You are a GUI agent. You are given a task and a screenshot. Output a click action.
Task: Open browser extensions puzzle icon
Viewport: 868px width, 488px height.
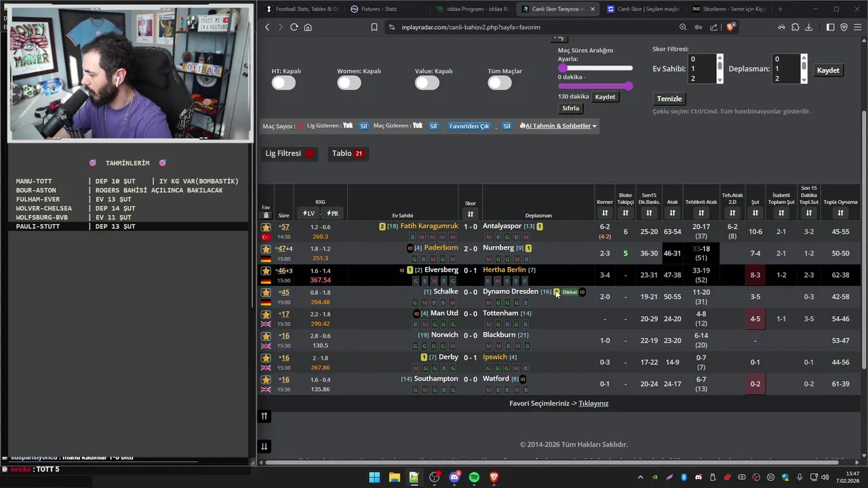795,27
